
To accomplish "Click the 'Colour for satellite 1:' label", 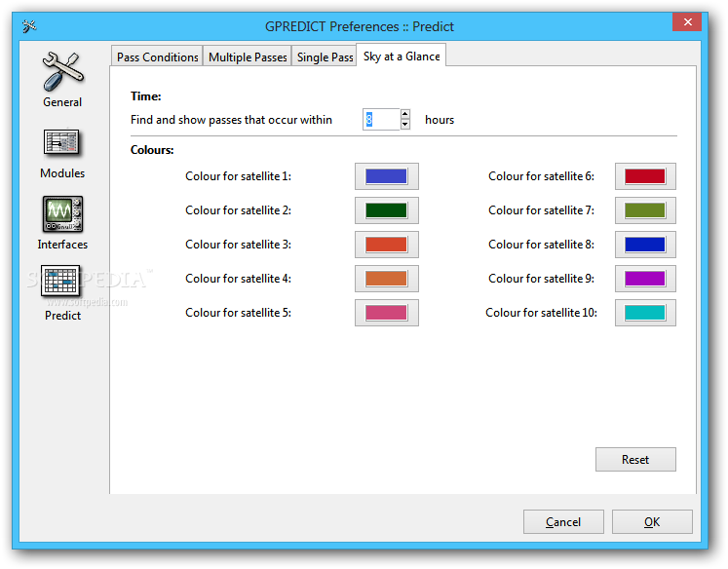I will [238, 176].
